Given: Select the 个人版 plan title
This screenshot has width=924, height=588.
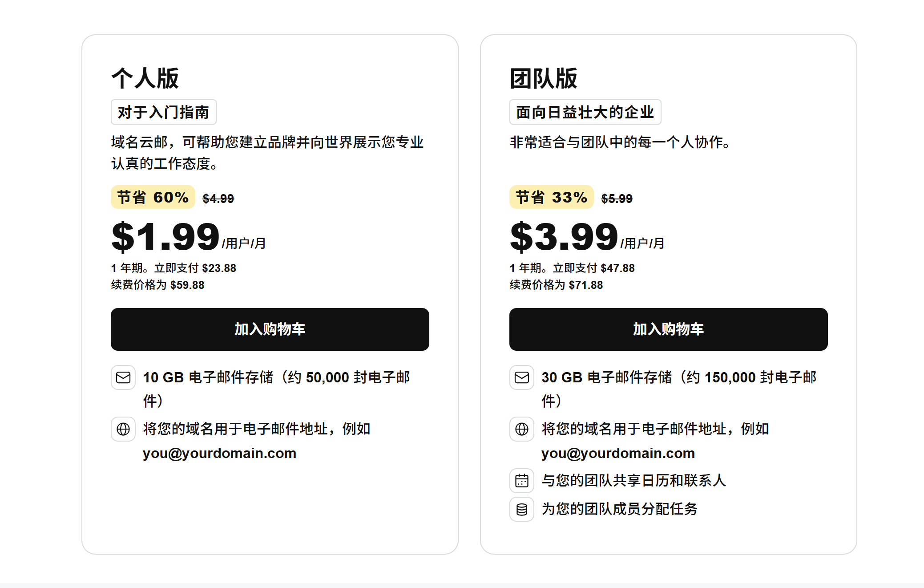Looking at the screenshot, I should point(145,78).
